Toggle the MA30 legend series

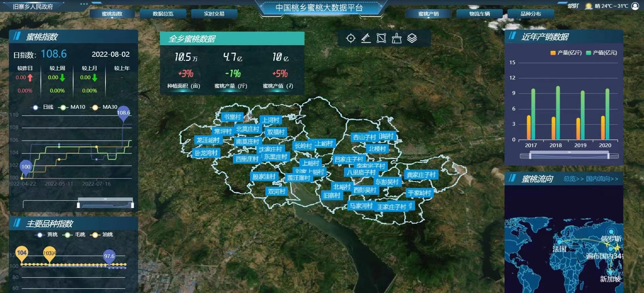click(x=105, y=107)
